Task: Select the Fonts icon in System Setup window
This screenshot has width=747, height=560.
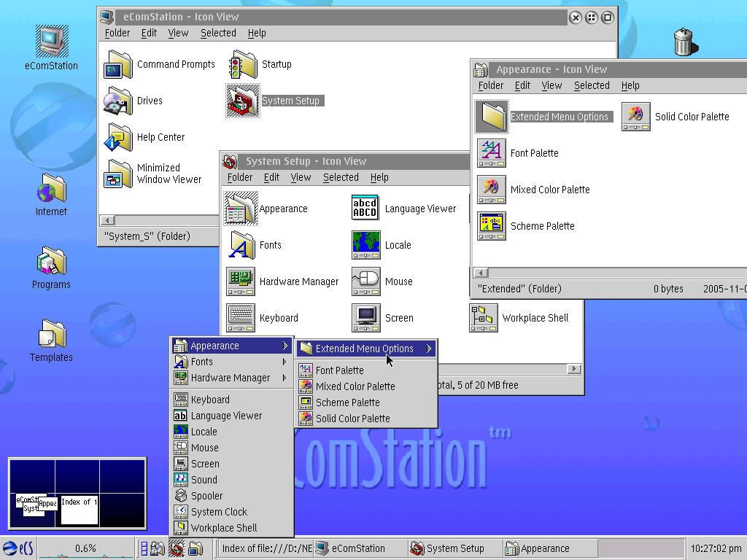Action: click(241, 245)
